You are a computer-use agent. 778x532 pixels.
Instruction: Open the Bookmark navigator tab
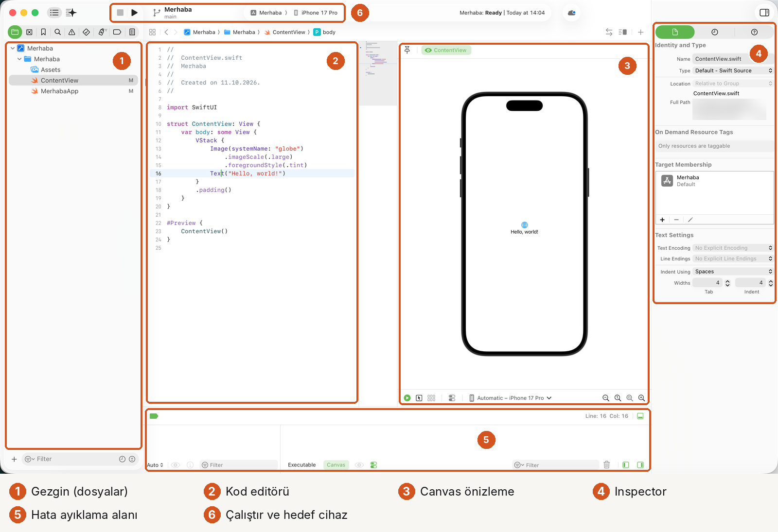[x=43, y=32]
